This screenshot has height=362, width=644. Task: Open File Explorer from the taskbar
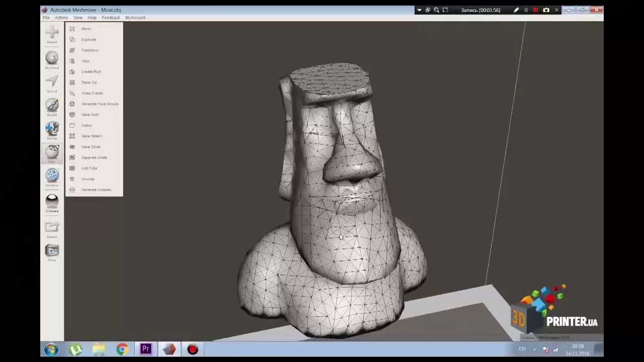(99, 349)
